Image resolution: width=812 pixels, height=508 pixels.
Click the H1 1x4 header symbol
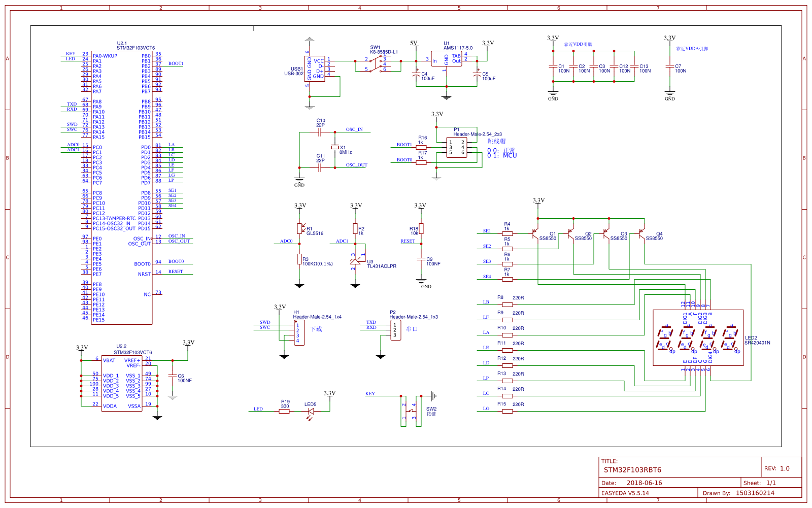(299, 332)
